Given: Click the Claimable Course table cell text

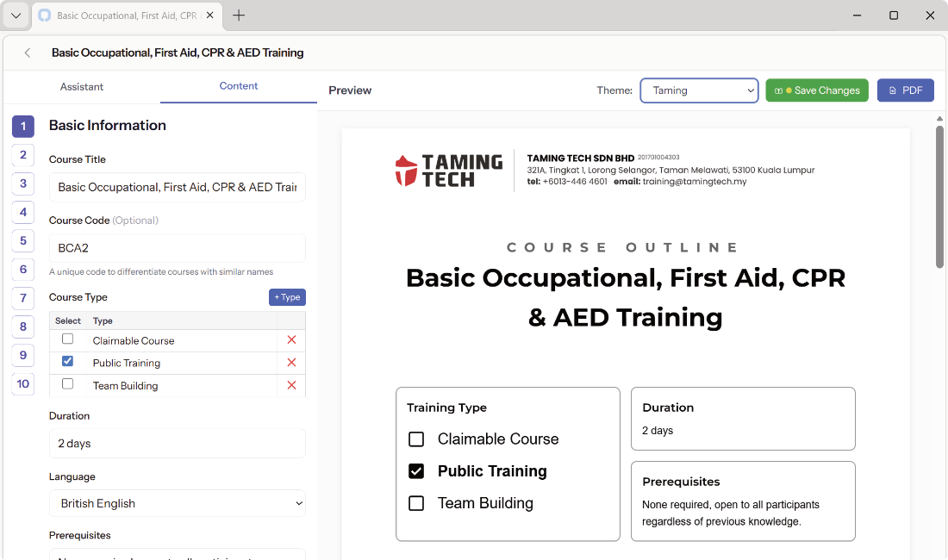Looking at the screenshot, I should click(x=134, y=340).
